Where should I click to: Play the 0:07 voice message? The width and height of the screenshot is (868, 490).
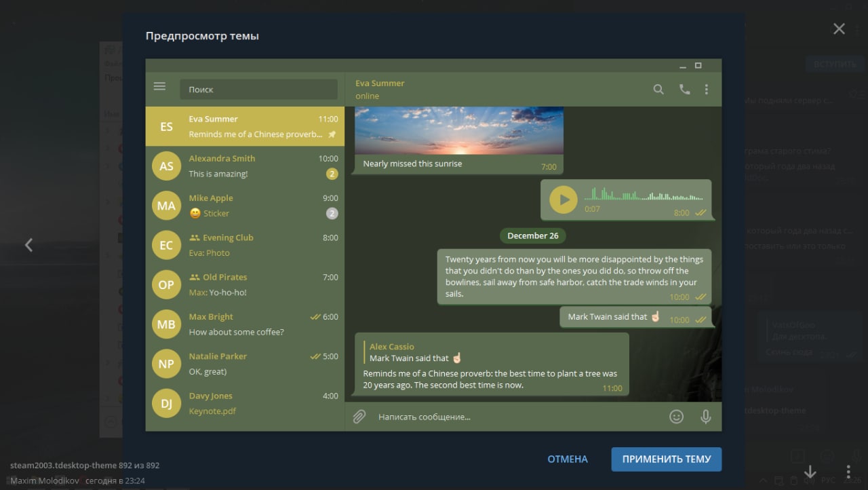point(563,200)
